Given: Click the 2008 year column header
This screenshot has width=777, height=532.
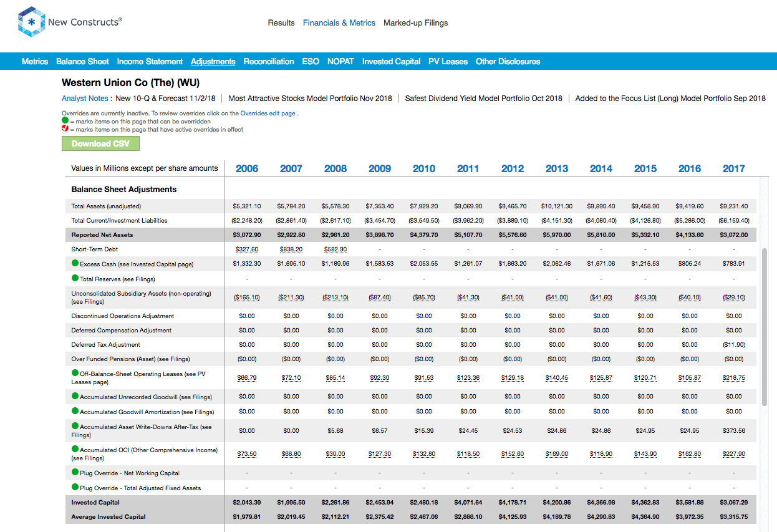Looking at the screenshot, I should (335, 168).
